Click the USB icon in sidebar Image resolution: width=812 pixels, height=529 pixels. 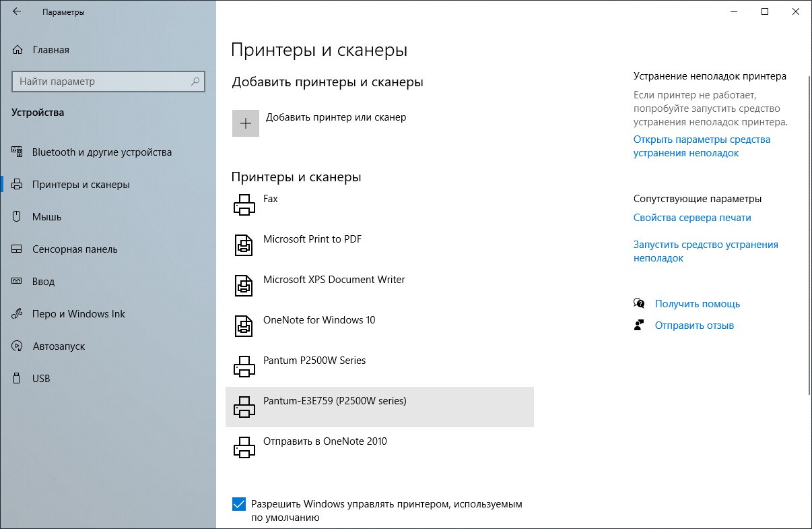(x=18, y=379)
